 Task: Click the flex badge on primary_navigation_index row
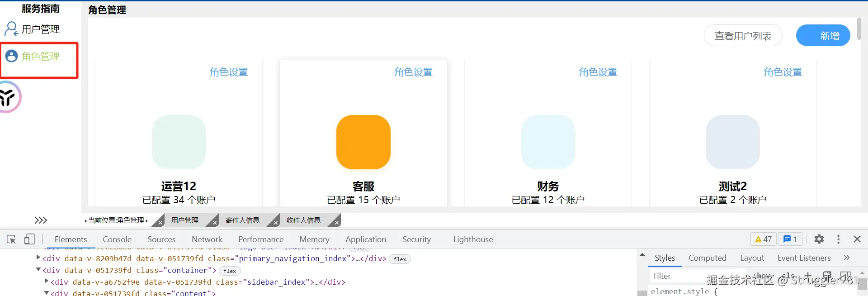tap(400, 259)
